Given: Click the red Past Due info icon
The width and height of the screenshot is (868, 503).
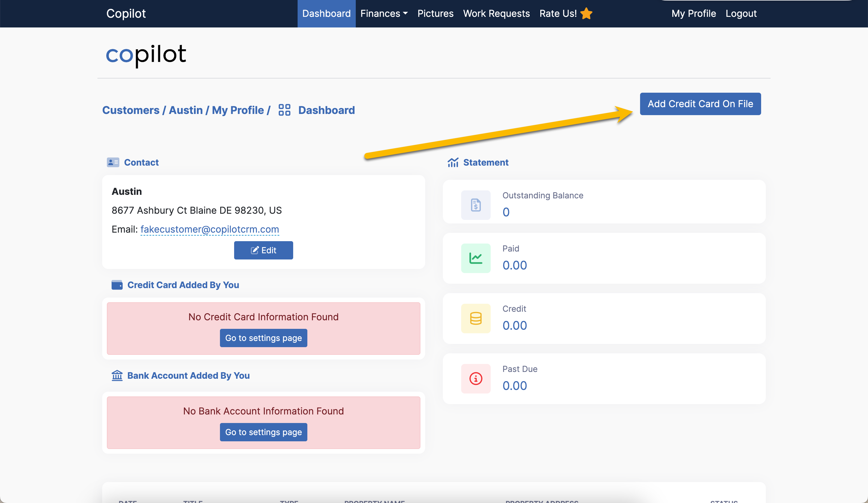Looking at the screenshot, I should pyautogui.click(x=476, y=379).
